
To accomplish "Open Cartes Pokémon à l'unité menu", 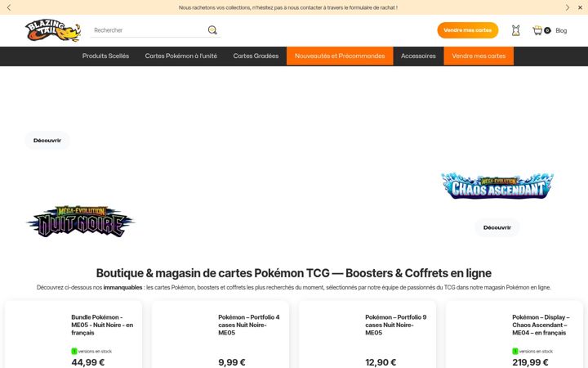I will [181, 56].
